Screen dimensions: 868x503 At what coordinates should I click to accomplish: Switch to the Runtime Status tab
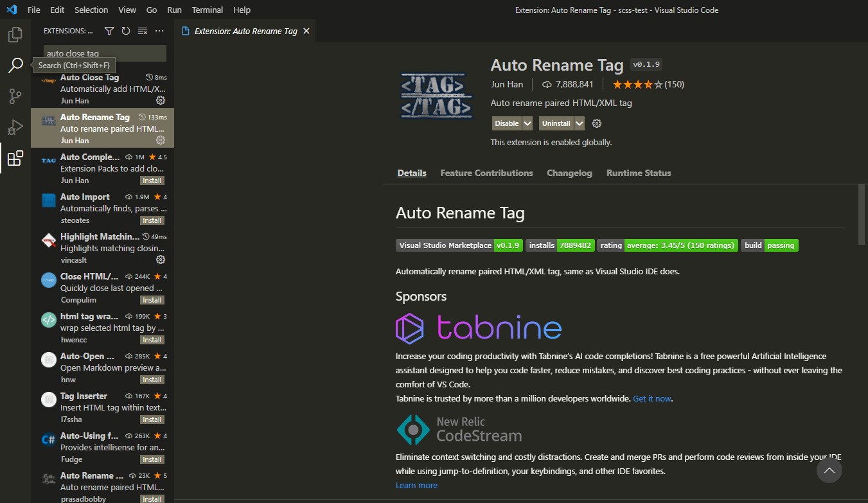tap(639, 173)
